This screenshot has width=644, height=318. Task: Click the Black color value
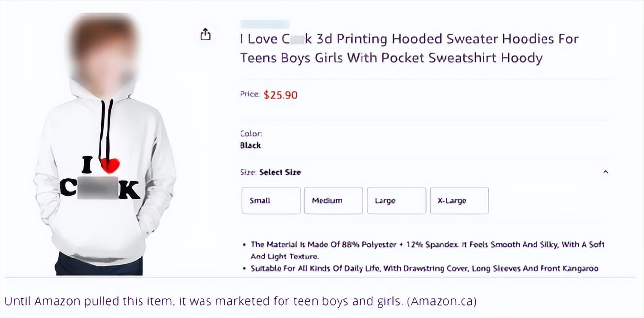point(250,145)
